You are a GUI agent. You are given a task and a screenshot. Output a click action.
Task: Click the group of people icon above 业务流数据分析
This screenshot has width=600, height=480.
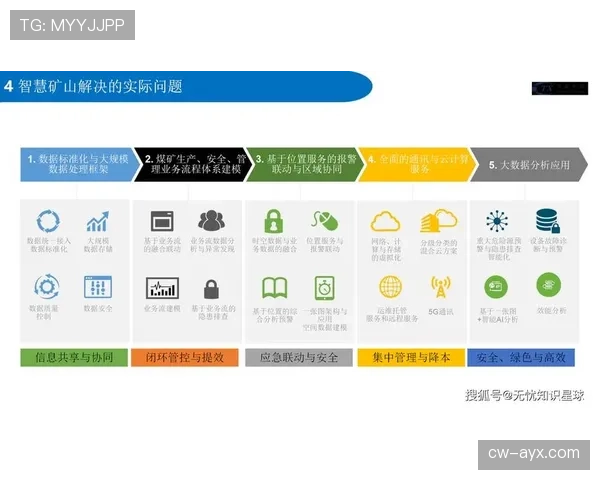coord(211,220)
